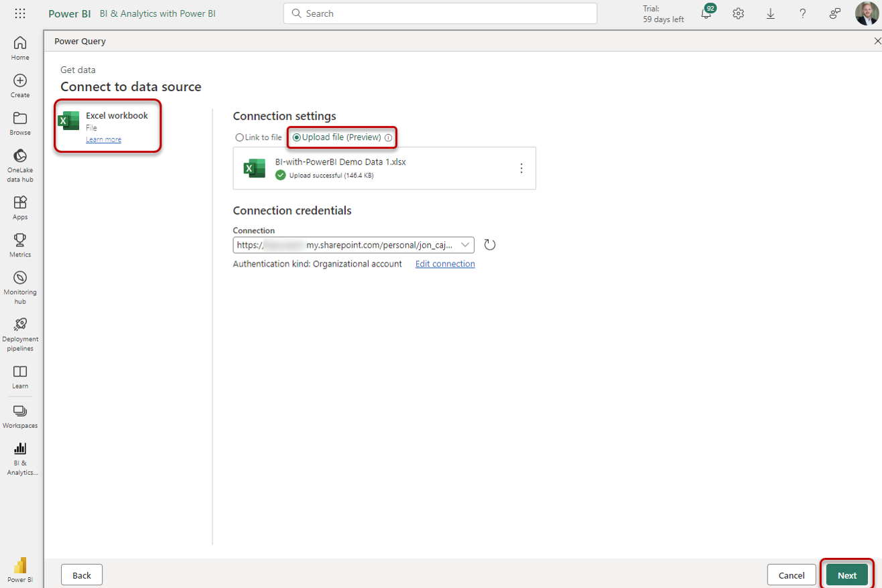Click the Next button
Image resolution: width=882 pixels, height=588 pixels.
coord(847,575)
